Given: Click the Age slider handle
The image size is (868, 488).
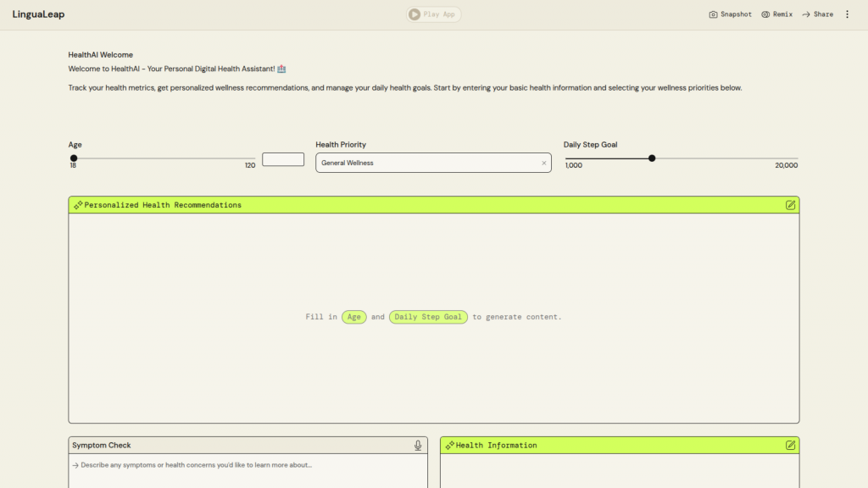Looking at the screenshot, I should 74,158.
